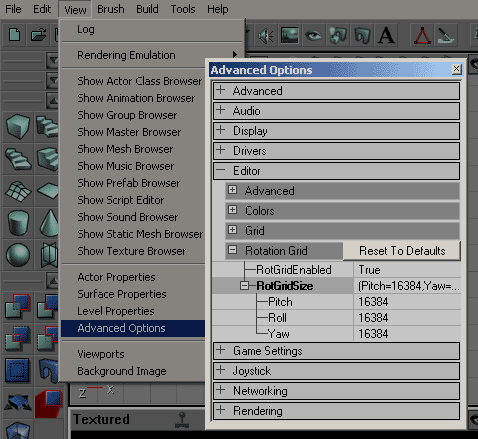Select the Terrain brush builder

point(18,191)
